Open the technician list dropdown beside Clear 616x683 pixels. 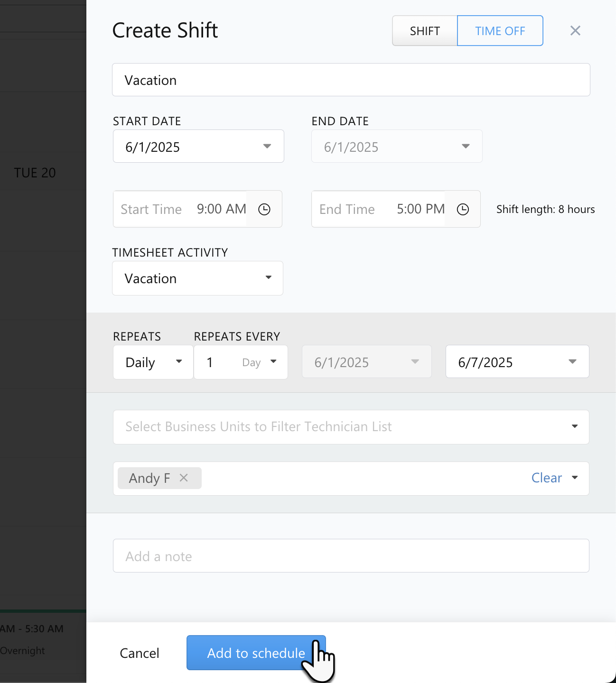click(x=575, y=478)
